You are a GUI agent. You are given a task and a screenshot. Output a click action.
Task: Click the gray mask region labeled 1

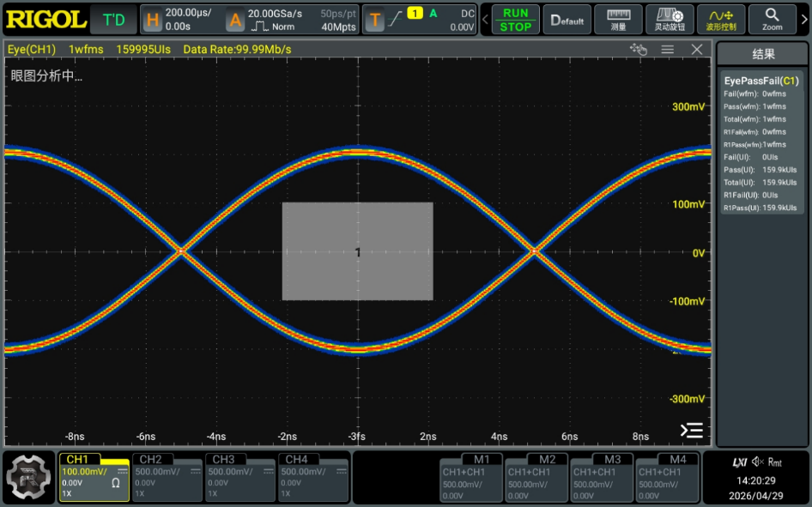[x=357, y=251]
